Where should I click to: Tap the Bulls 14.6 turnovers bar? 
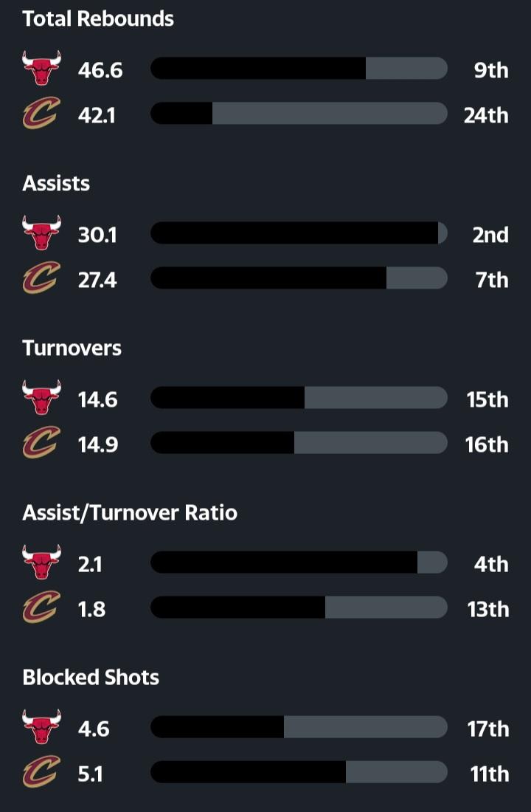click(x=299, y=398)
